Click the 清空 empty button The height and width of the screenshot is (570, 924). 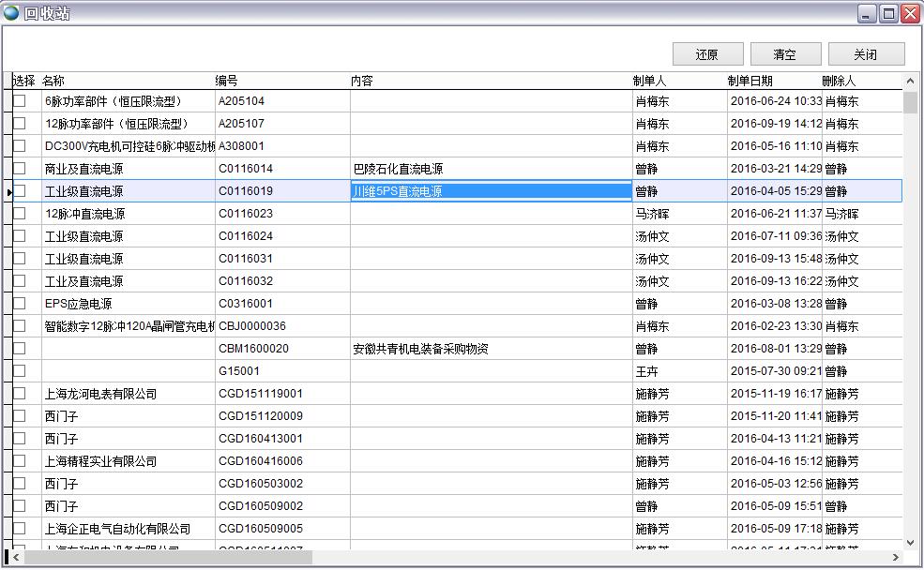coord(785,54)
